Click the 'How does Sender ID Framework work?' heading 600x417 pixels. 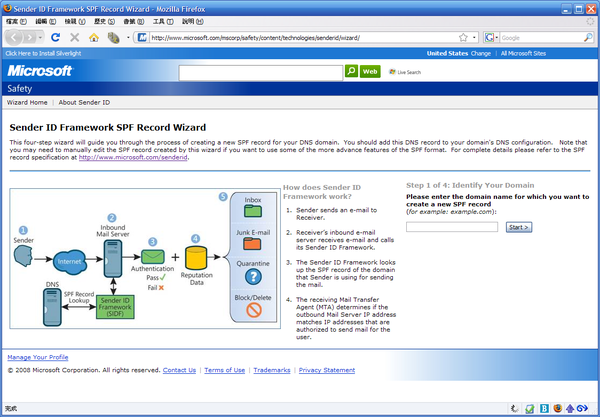322,192
